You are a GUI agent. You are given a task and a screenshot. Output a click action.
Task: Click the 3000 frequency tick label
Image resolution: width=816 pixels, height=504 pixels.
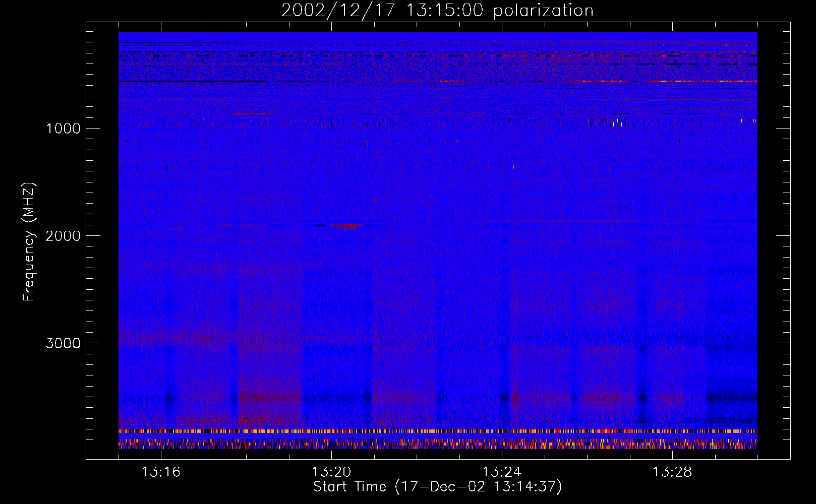coord(63,343)
